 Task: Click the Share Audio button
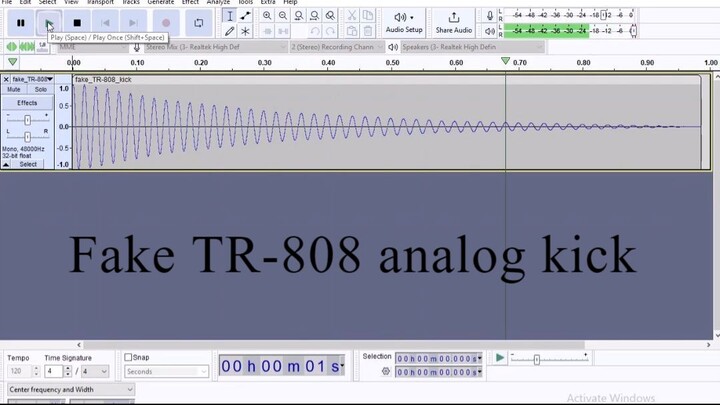click(453, 22)
